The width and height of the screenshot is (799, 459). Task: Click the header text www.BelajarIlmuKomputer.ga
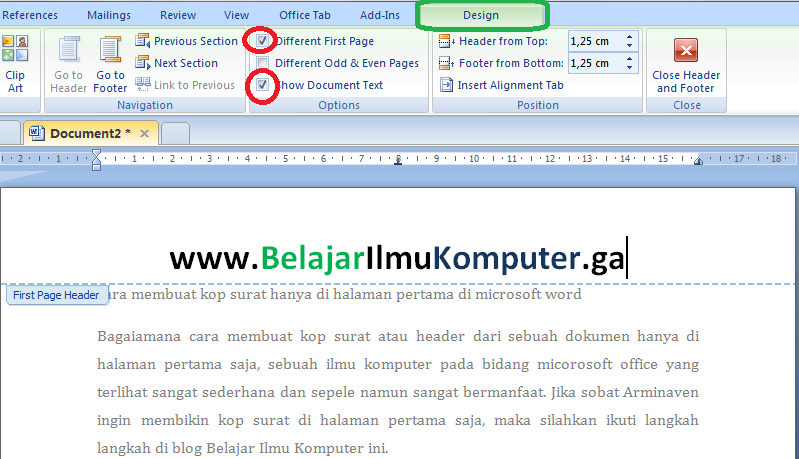pyautogui.click(x=397, y=258)
